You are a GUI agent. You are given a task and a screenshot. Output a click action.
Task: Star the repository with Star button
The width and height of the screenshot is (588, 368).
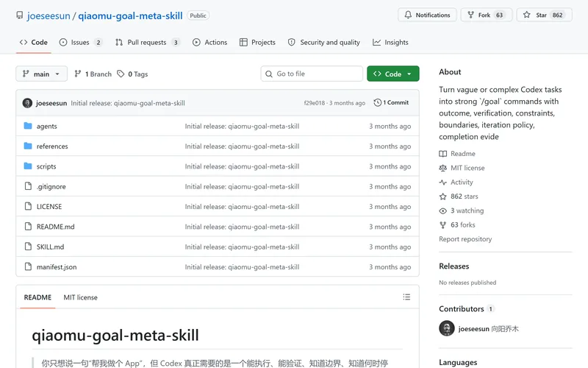(x=544, y=15)
